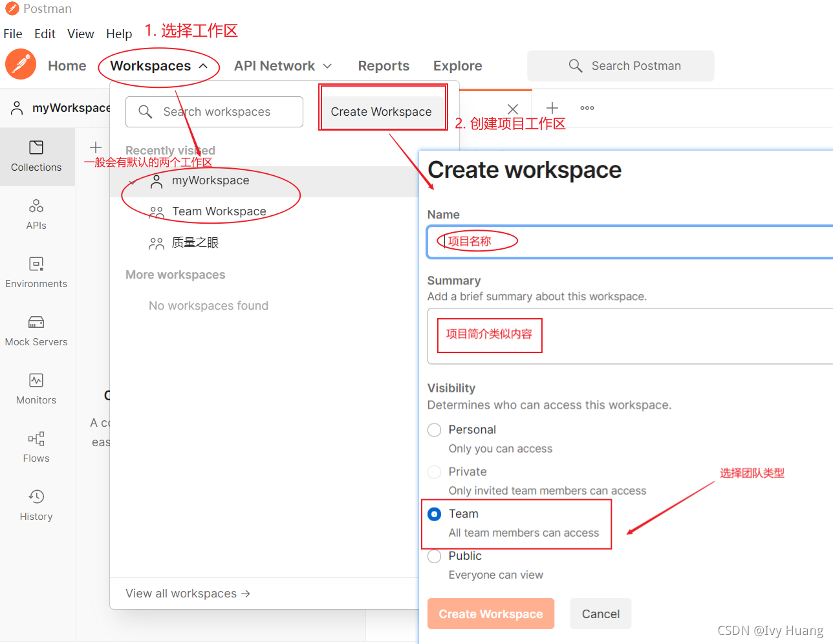Open the Reports tab
833x644 pixels.
[384, 66]
